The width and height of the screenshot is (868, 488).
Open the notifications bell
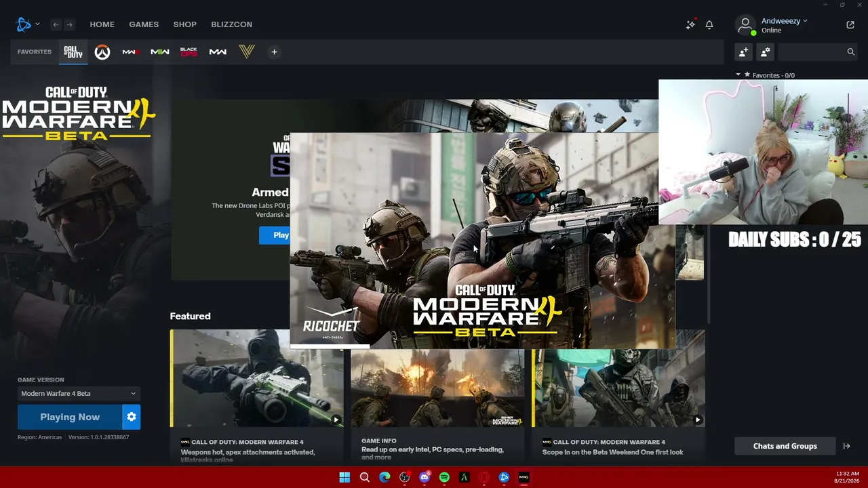click(x=709, y=24)
